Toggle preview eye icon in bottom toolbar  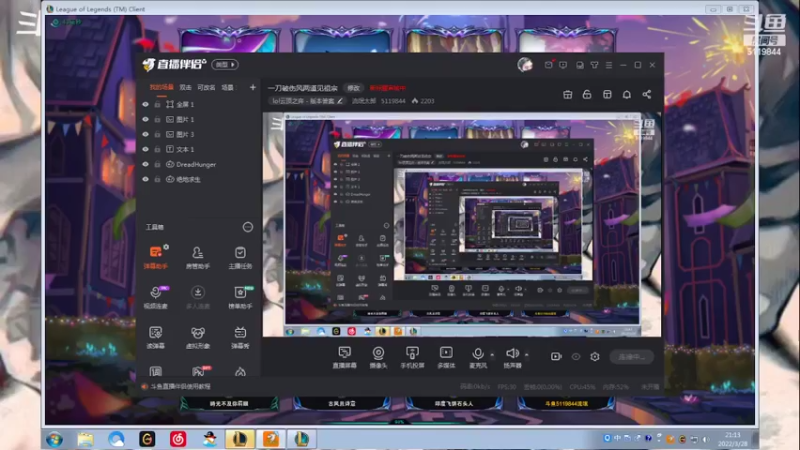(x=576, y=357)
